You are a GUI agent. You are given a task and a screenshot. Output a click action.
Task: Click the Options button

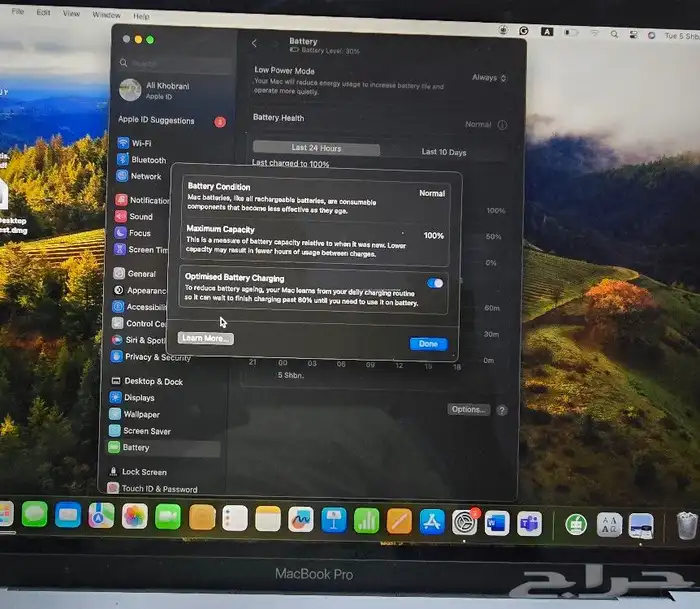468,409
